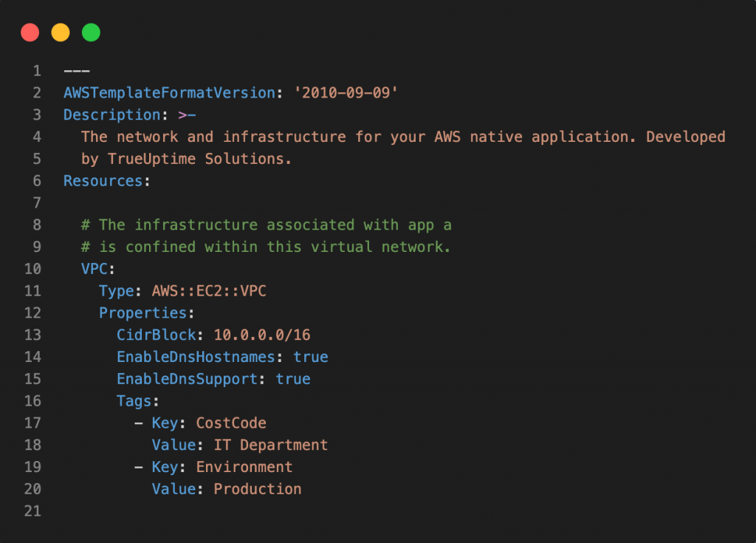The height and width of the screenshot is (543, 756).
Task: Click the true value after EnableDnsHostnames
Action: [310, 358]
